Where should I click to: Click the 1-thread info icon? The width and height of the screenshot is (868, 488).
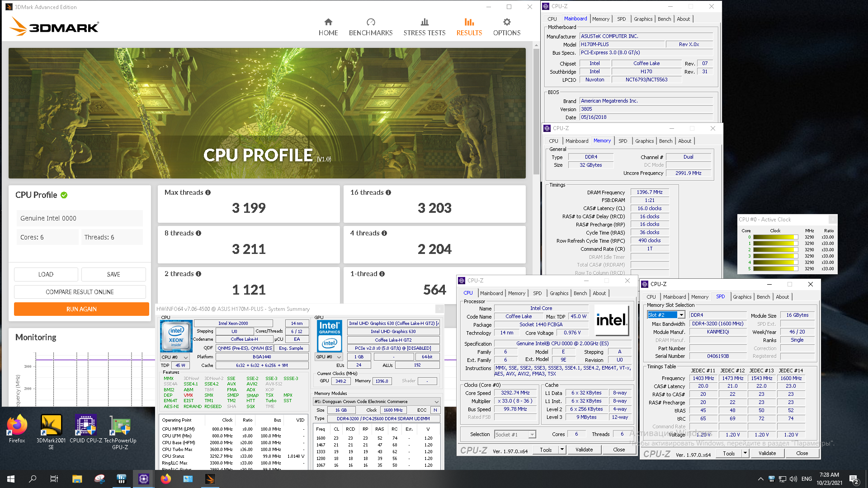tap(382, 274)
